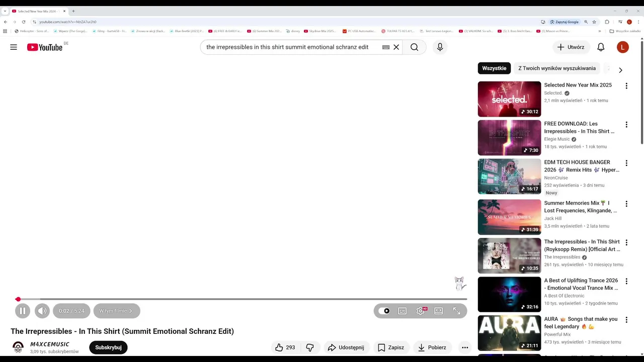Open the Chrome three-dot menu
The width and height of the screenshot is (644, 362).
(638, 22)
